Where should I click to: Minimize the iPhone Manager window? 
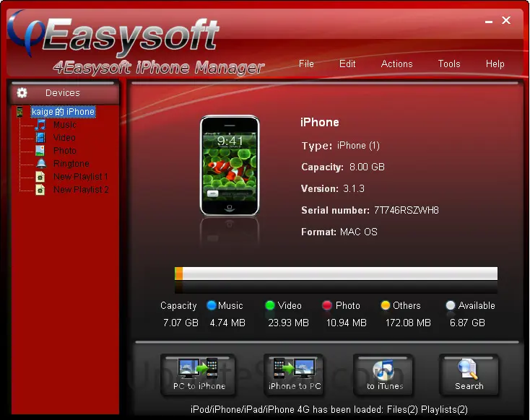click(488, 22)
